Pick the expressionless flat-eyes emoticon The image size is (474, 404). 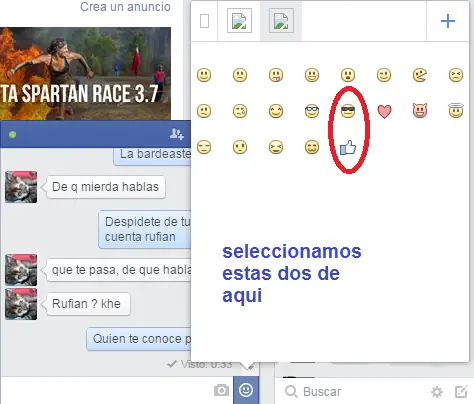pyautogui.click(x=204, y=147)
